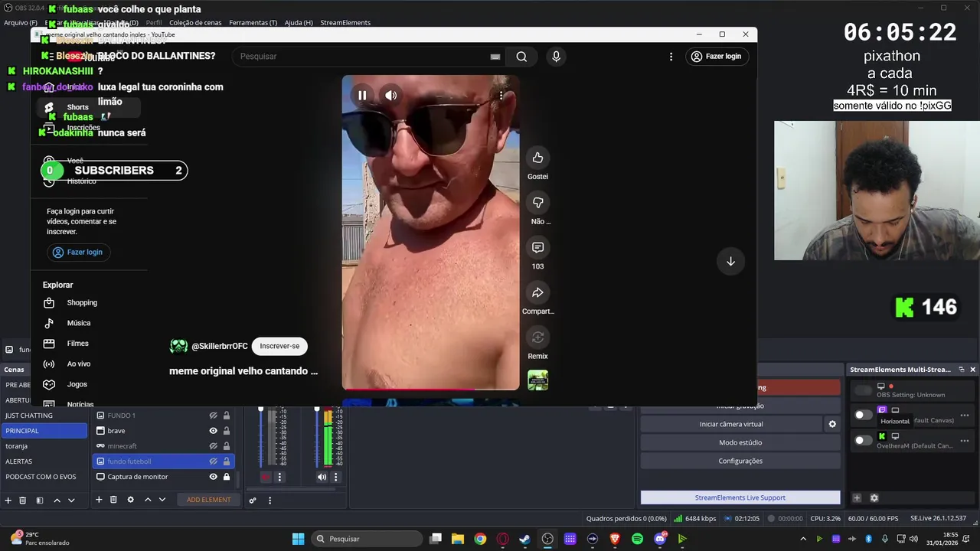Start voice search with microphone icon
This screenshot has height=551, width=980.
click(x=556, y=57)
